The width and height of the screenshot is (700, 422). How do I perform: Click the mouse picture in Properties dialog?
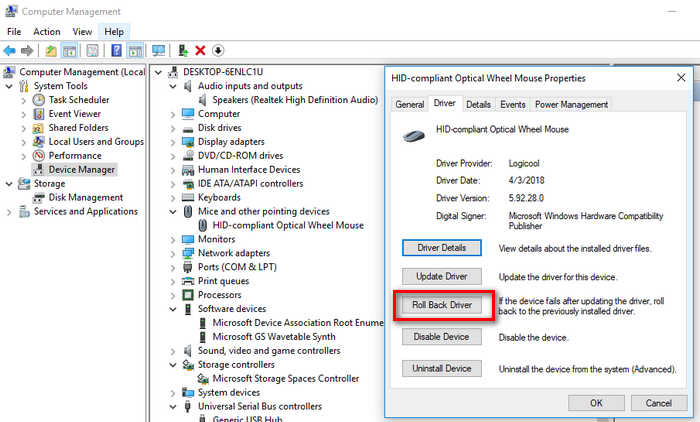(413, 135)
